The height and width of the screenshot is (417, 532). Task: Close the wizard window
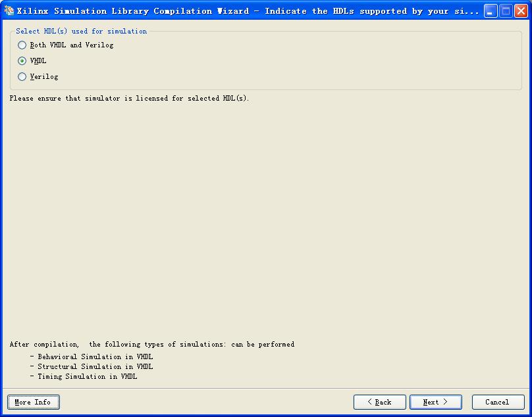pyautogui.click(x=521, y=11)
